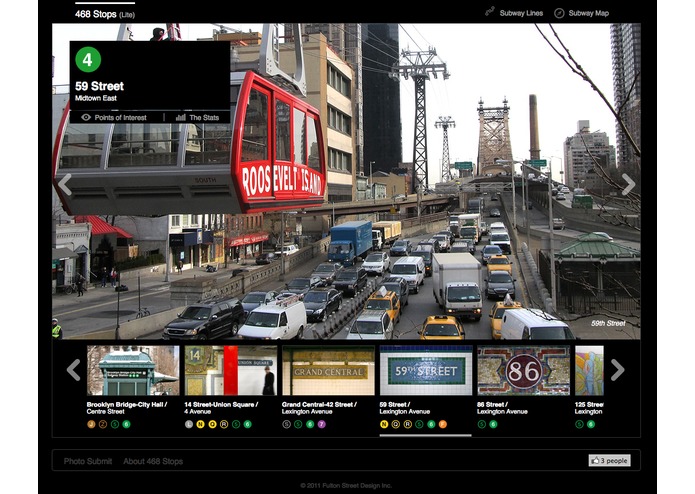Select Q line badge under 59 Street

(395, 424)
